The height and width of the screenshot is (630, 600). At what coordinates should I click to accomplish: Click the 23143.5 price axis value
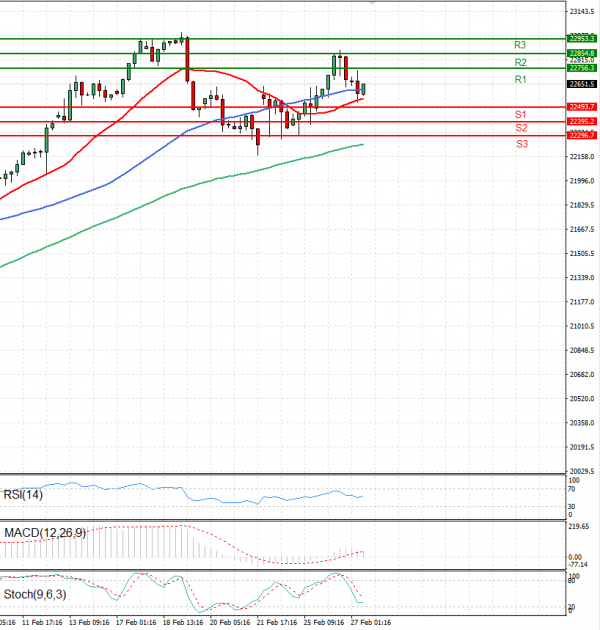582,12
